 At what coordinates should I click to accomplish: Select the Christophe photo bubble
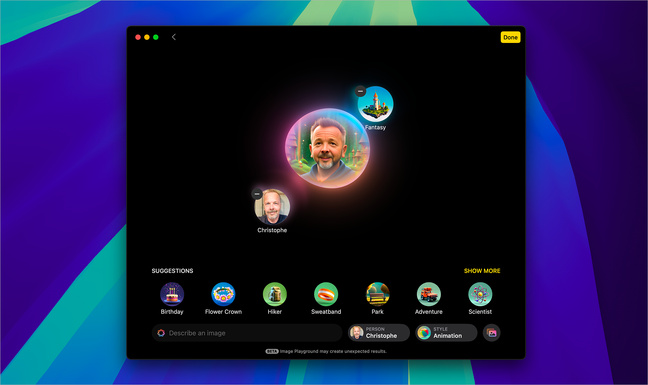coord(272,207)
